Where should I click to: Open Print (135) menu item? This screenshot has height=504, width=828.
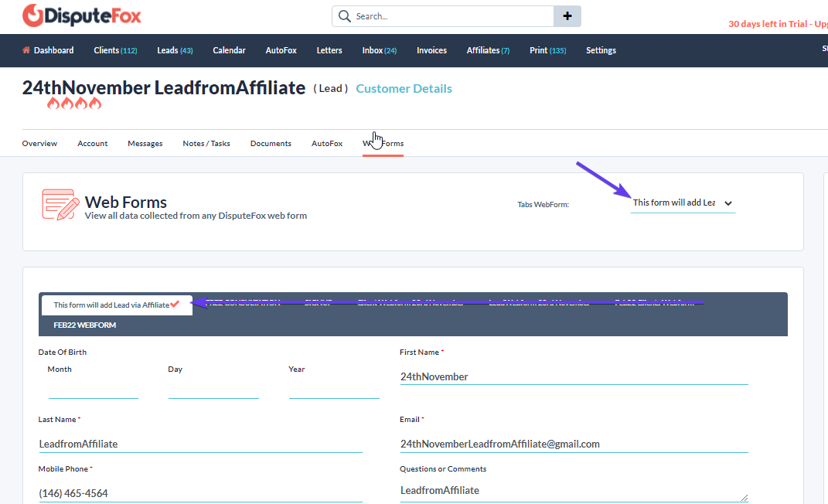[x=547, y=50]
